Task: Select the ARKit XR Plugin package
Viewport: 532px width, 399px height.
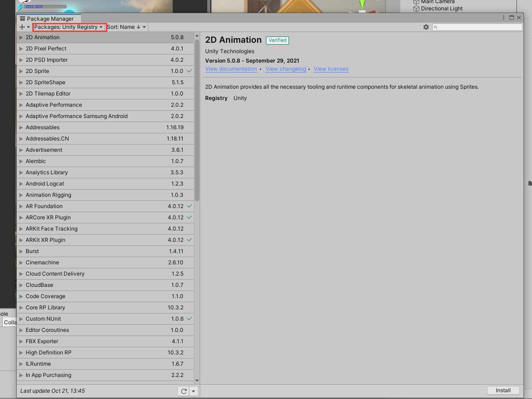Action: [x=105, y=240]
